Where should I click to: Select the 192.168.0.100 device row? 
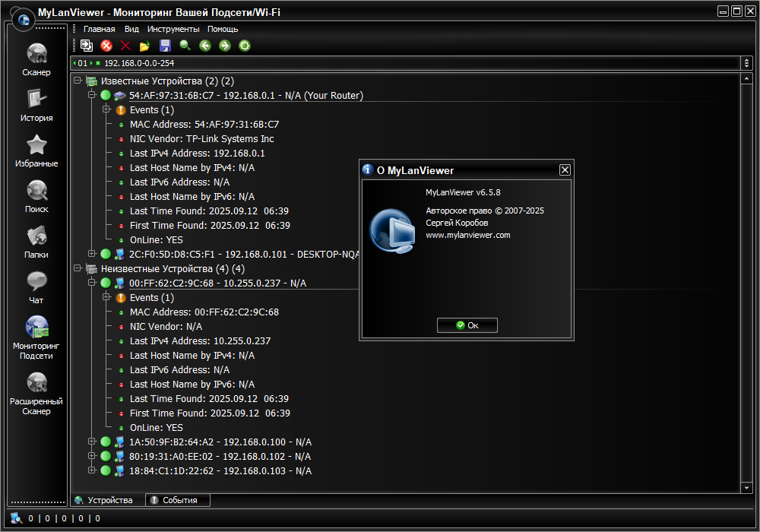click(220, 442)
